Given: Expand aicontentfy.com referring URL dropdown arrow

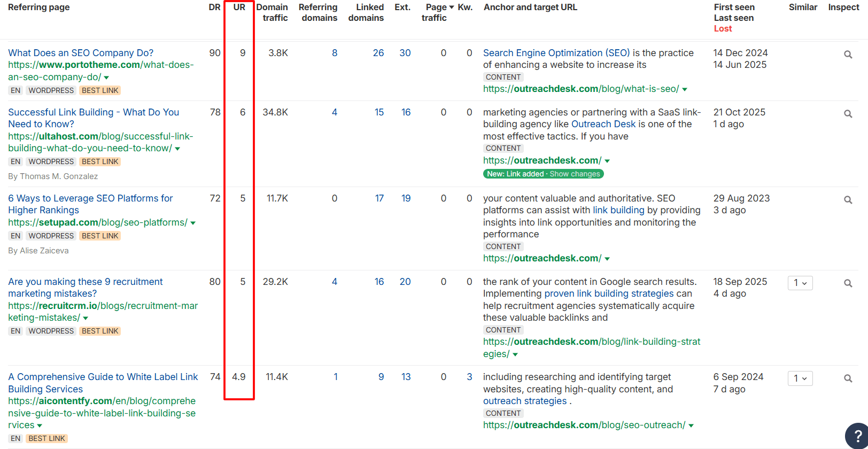Looking at the screenshot, I should (x=40, y=425).
